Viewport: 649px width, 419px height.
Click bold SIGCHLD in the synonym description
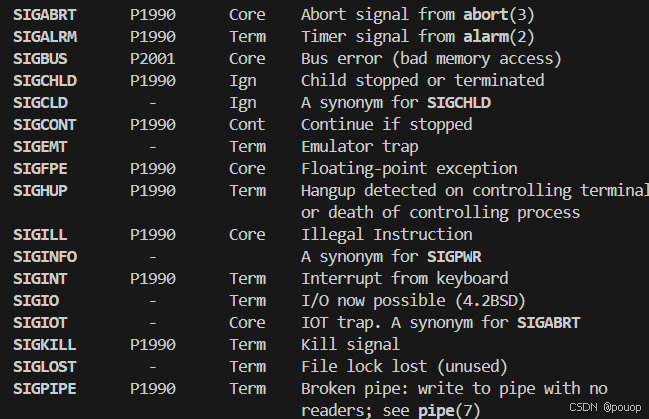[x=459, y=103]
